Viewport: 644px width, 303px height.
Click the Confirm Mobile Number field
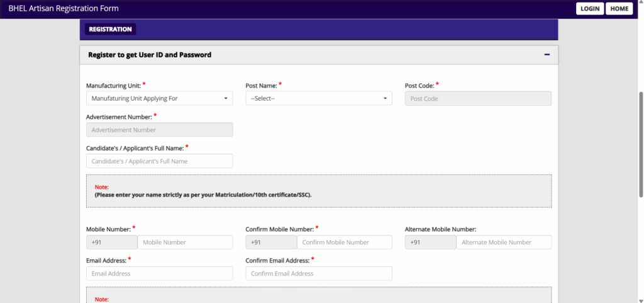345,242
